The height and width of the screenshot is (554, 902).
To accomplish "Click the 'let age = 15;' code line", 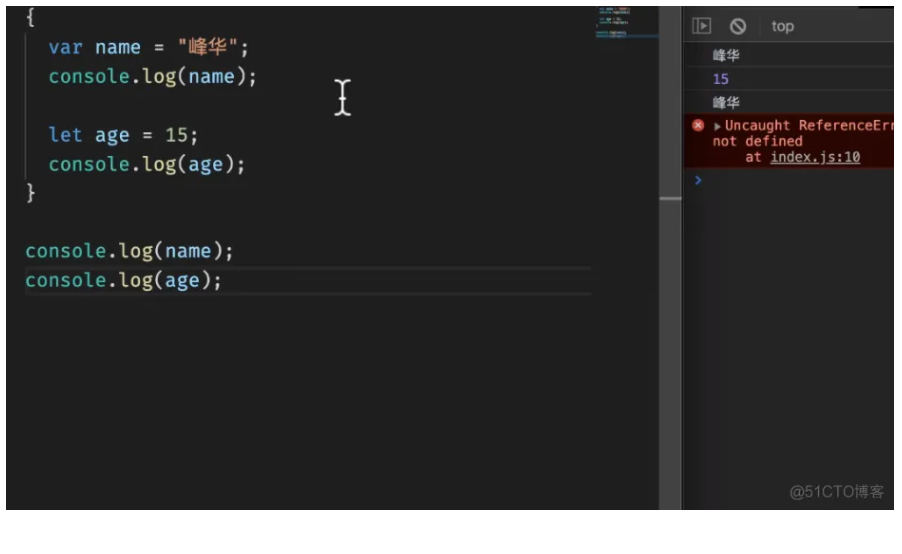I will tap(123, 135).
